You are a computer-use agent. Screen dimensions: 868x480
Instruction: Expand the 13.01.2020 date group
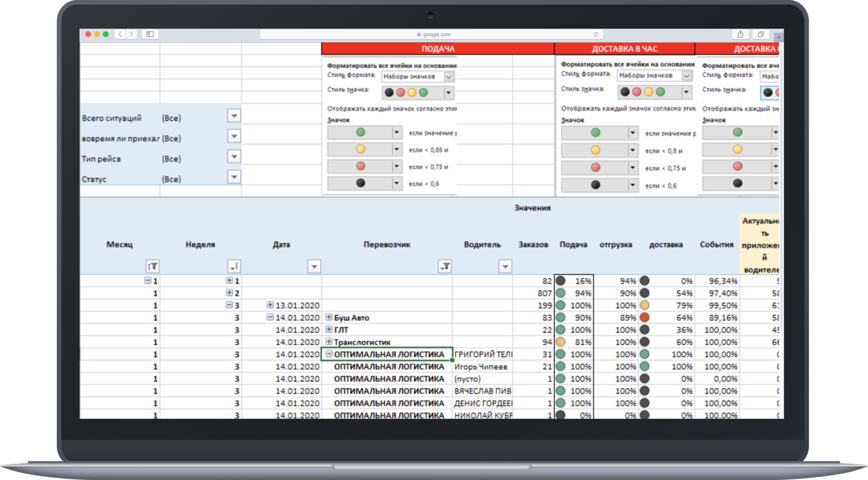point(270,305)
